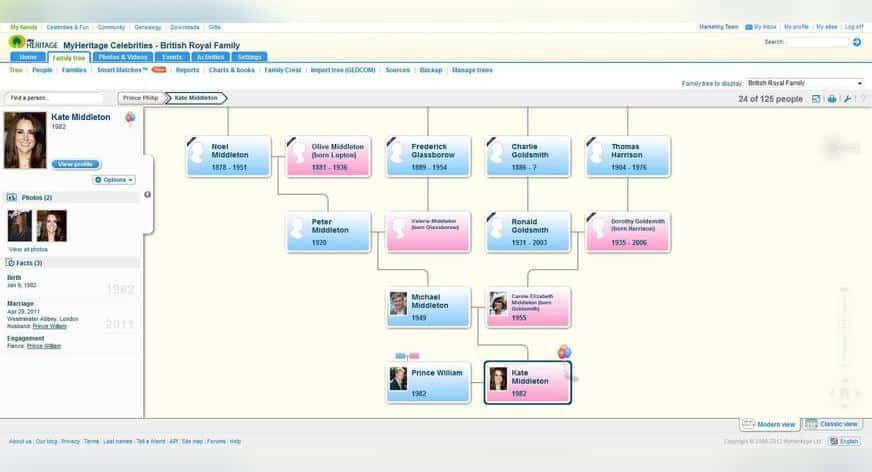
Task: Click the Find a person input field
Action: [53, 98]
